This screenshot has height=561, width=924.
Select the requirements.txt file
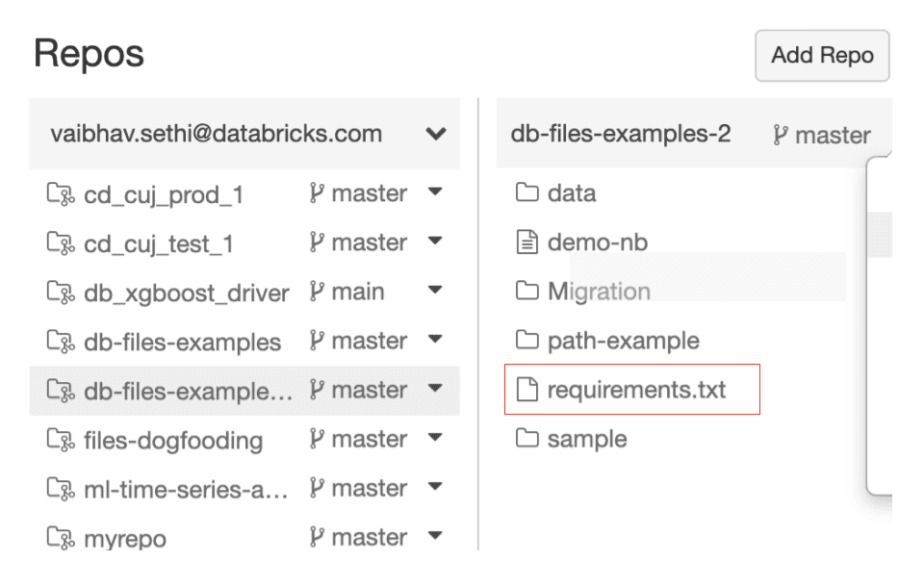point(636,390)
